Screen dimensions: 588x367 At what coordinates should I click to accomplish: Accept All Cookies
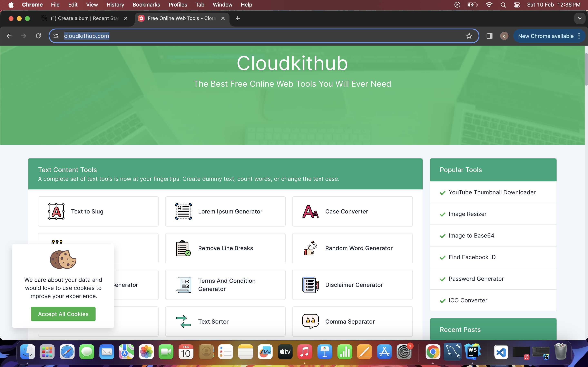(63, 314)
